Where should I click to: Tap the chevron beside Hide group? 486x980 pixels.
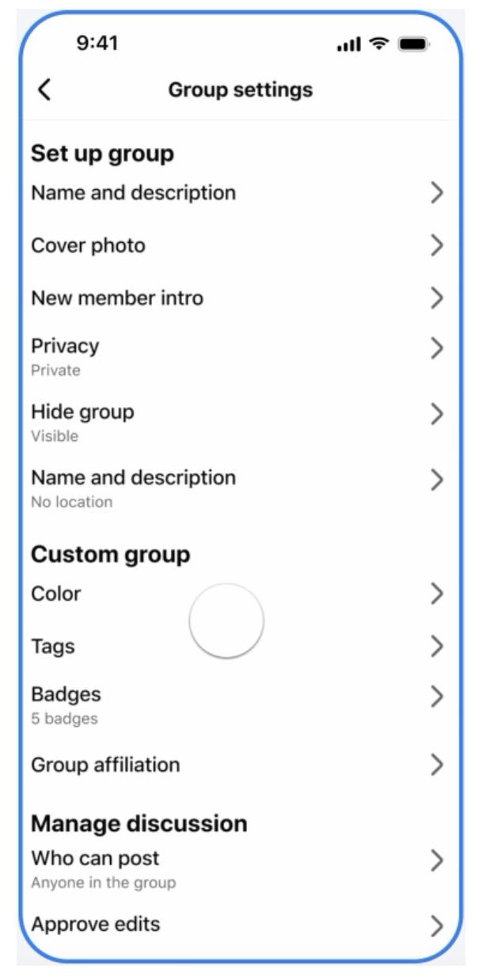pyautogui.click(x=436, y=413)
